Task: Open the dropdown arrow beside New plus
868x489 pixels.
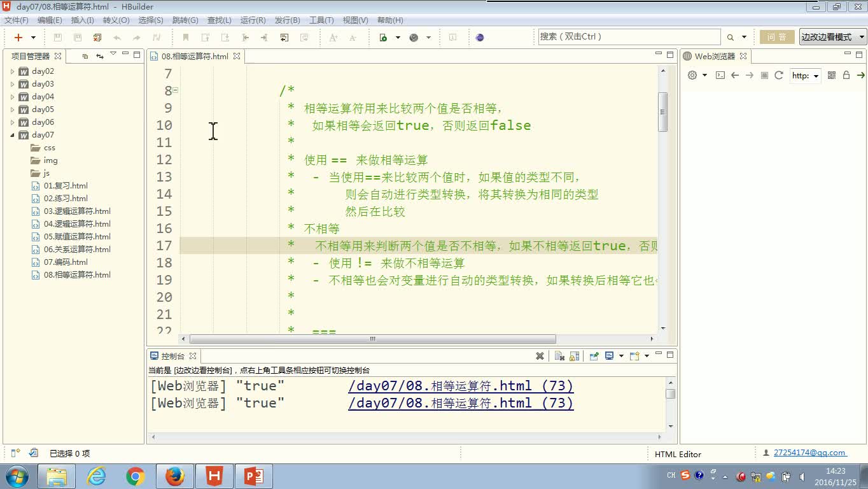Action: coord(33,38)
